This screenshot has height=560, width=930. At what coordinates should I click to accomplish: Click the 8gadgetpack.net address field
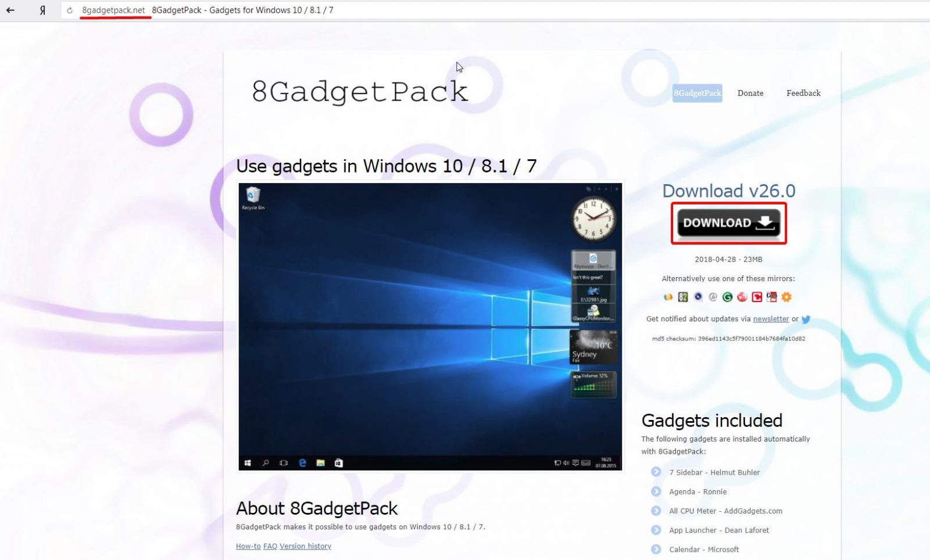point(113,10)
